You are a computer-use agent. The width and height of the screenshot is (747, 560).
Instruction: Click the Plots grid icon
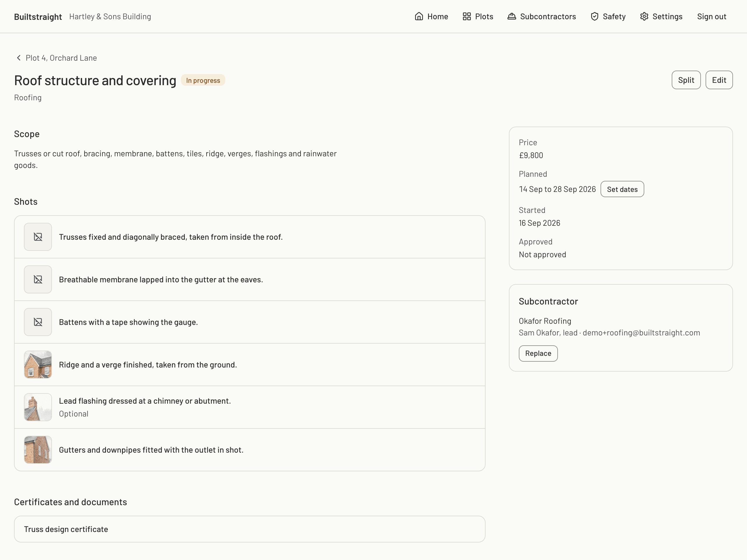point(467,17)
